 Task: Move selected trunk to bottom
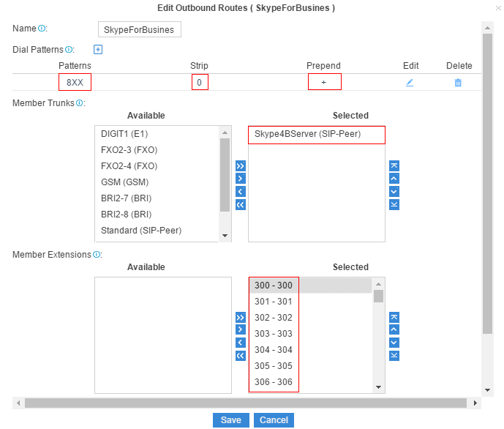point(394,204)
